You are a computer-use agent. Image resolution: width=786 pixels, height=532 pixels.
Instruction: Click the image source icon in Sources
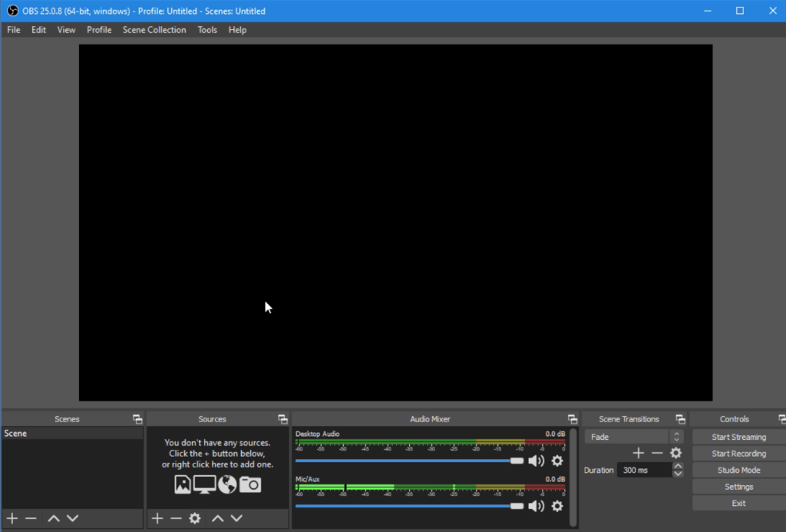[x=183, y=484]
